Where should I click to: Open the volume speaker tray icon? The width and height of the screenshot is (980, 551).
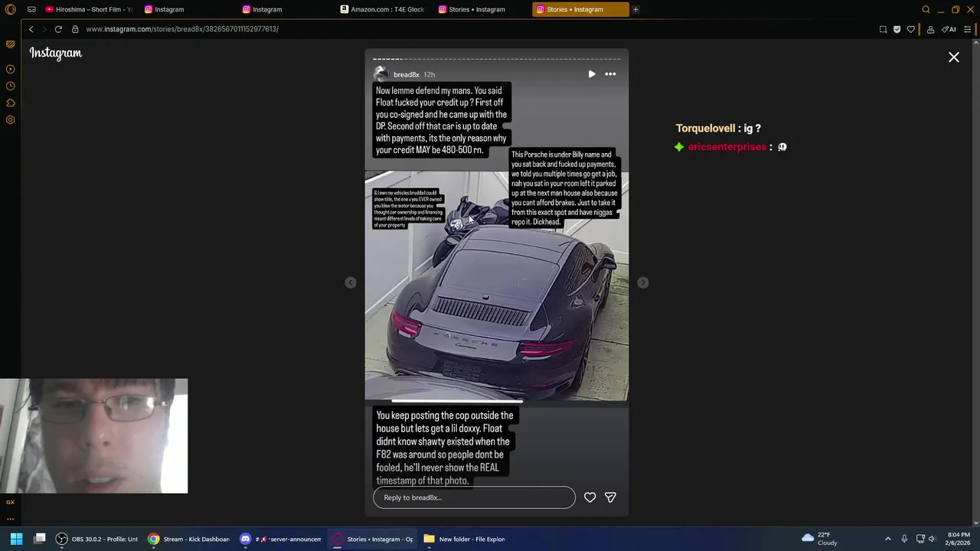pyautogui.click(x=932, y=539)
